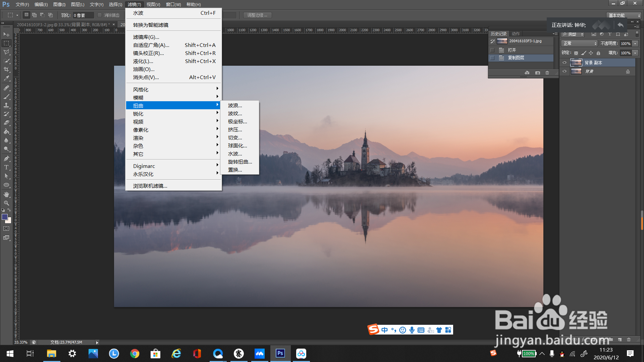Select the Clone Stamp tool
Viewport: 644px width, 362px height.
[x=6, y=105]
